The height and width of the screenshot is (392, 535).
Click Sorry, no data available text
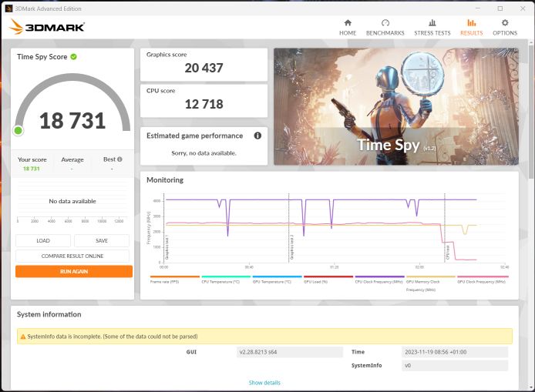204,153
